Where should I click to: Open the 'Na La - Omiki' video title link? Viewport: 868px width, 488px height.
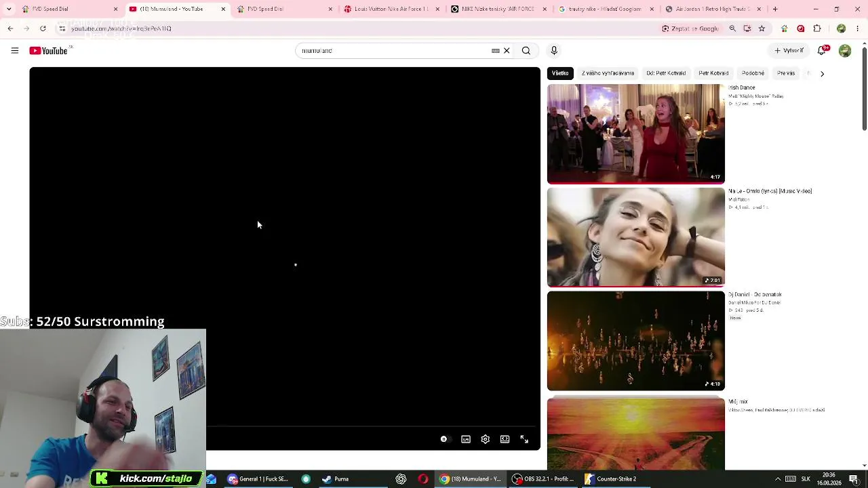point(770,191)
